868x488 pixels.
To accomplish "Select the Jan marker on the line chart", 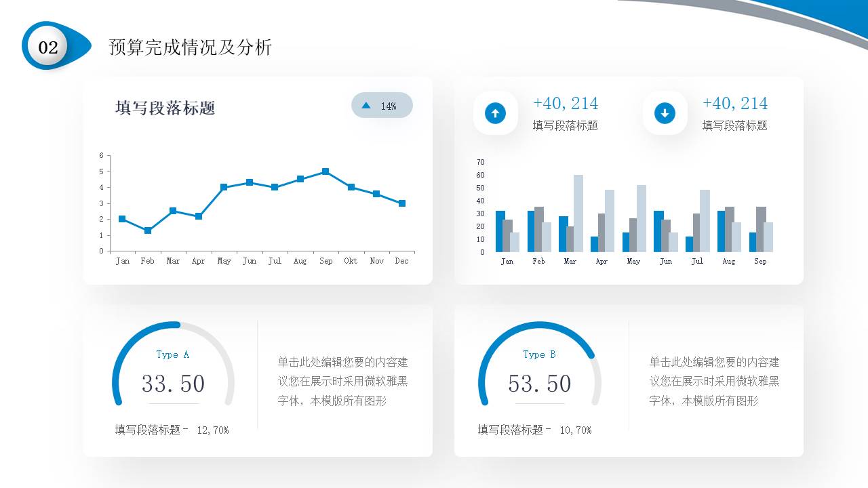I will (122, 219).
